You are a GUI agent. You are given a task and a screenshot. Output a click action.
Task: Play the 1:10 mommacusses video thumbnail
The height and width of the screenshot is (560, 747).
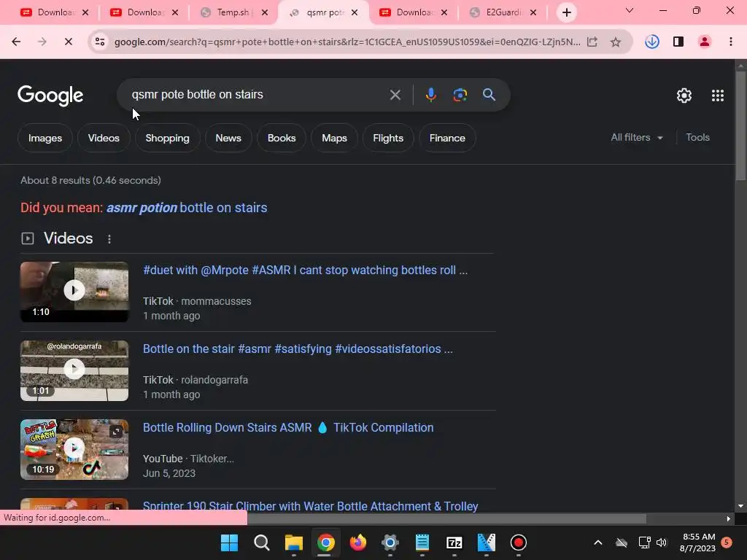pos(74,292)
